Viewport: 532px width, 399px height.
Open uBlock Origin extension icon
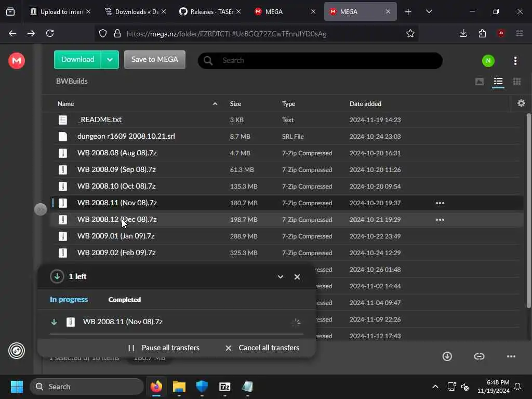(501, 33)
